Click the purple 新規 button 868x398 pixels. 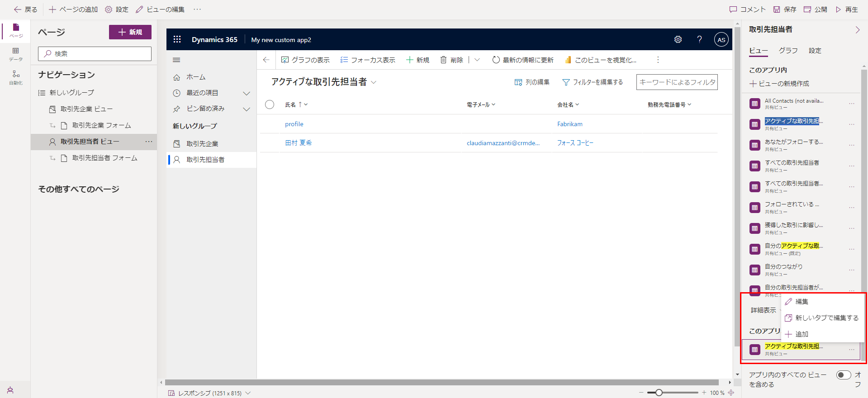(x=130, y=32)
